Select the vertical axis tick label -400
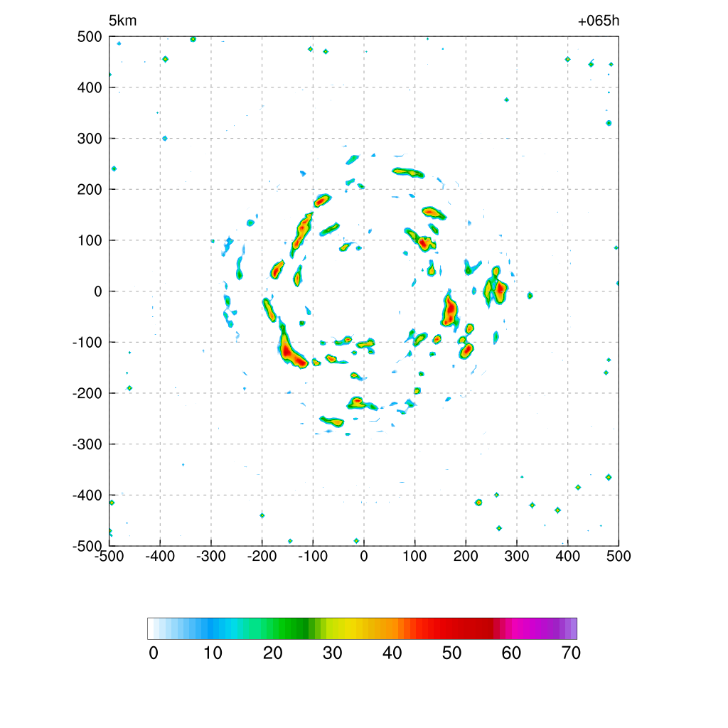728x728 pixels. (87, 496)
